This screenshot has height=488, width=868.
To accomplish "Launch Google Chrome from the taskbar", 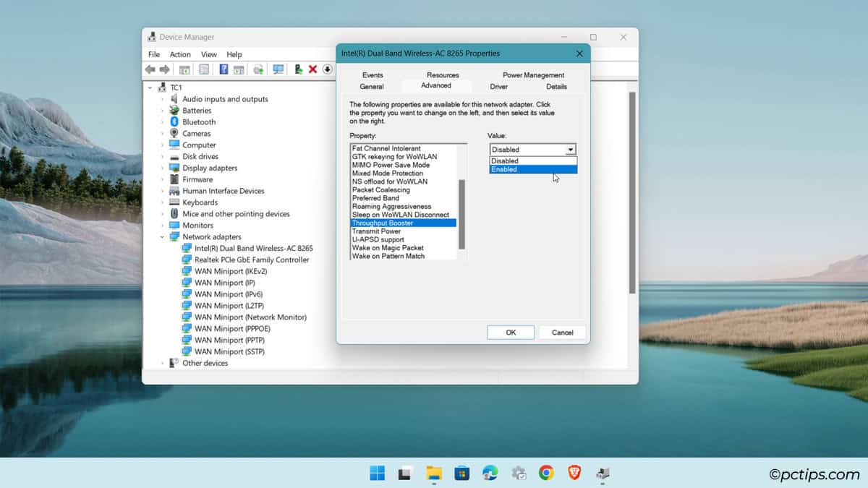I will click(547, 473).
